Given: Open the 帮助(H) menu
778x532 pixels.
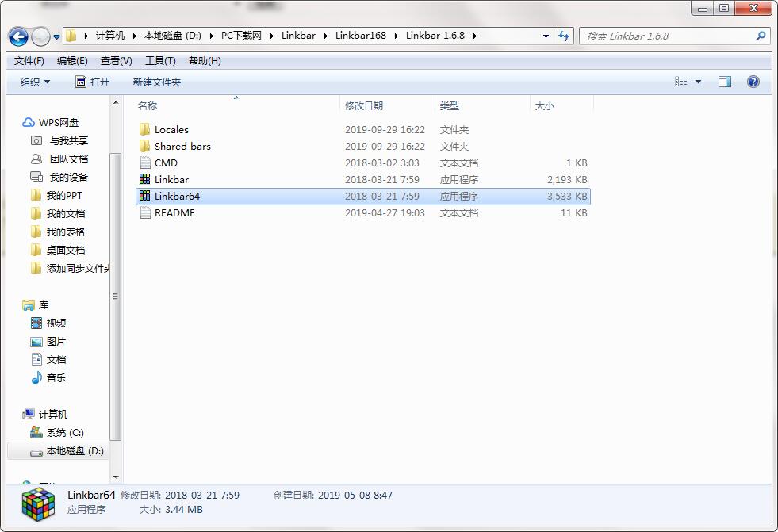Looking at the screenshot, I should tap(205, 60).
